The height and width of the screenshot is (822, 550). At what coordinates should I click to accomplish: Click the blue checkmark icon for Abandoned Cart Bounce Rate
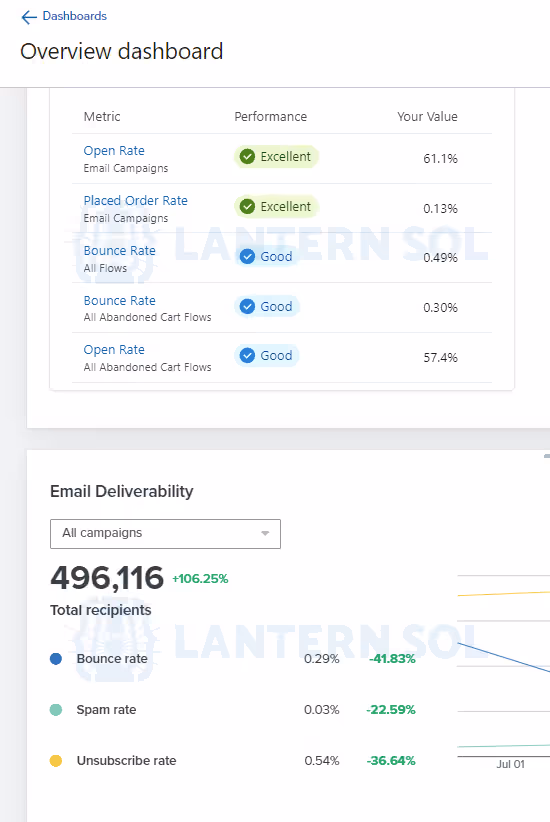[x=247, y=306]
